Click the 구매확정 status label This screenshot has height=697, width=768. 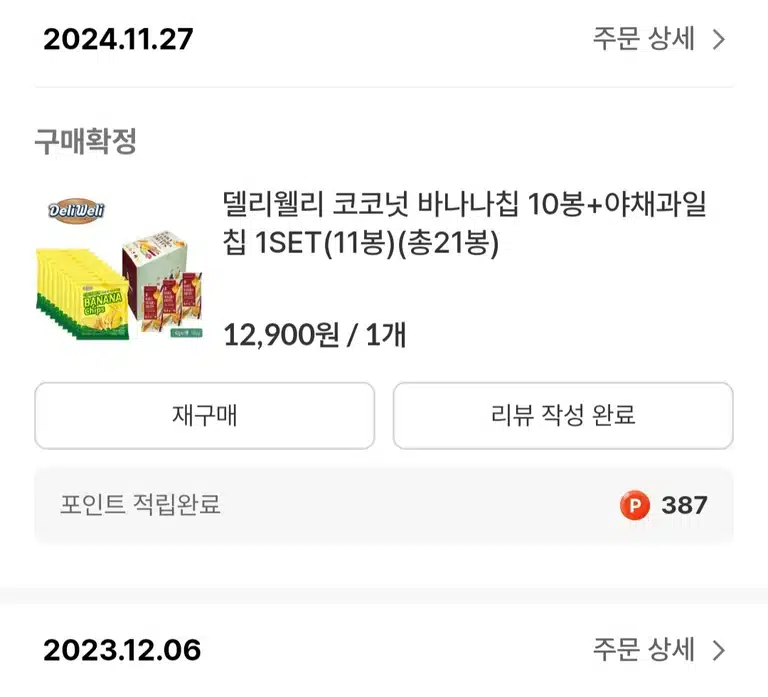point(86,141)
